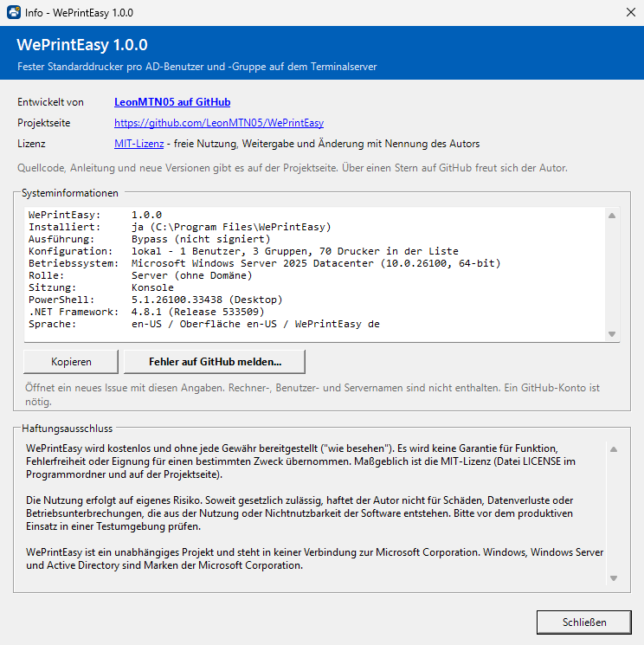Click the 'Haftungsausschluss' group label
644x645 pixels.
click(67, 429)
